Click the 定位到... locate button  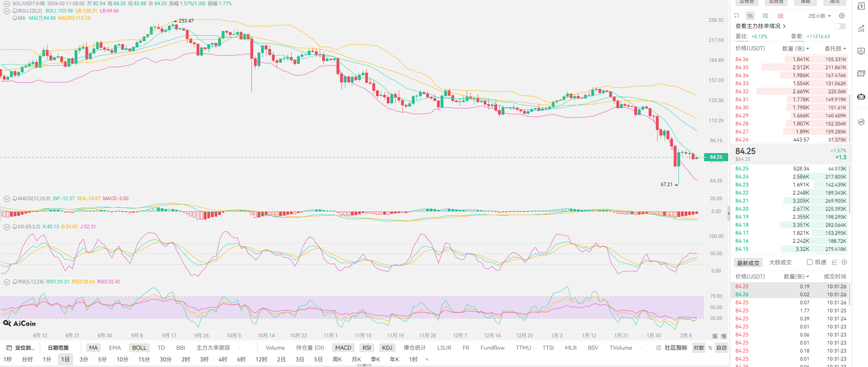(x=20, y=348)
